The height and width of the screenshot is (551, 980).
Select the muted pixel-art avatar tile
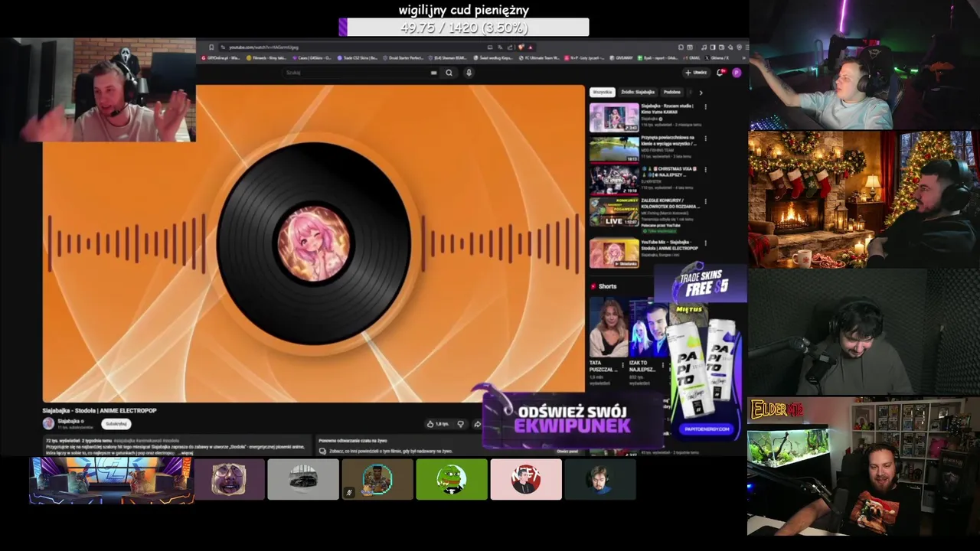[377, 479]
